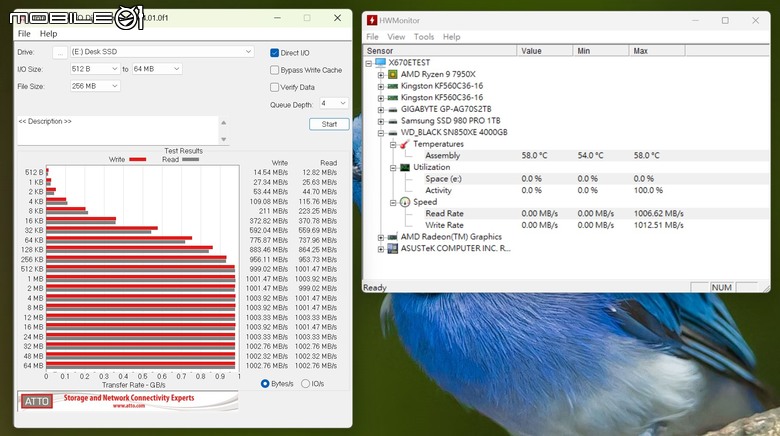Click the Description text box

(117, 130)
